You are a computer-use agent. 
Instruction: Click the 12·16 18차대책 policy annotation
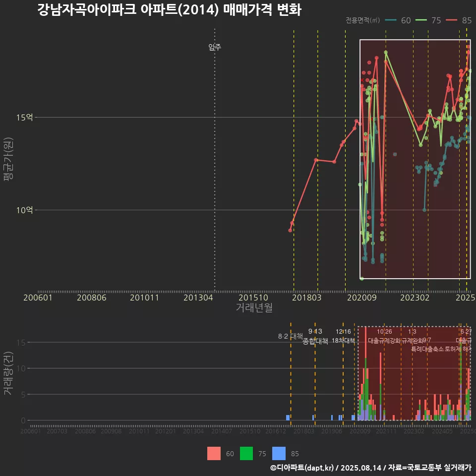click(x=343, y=336)
